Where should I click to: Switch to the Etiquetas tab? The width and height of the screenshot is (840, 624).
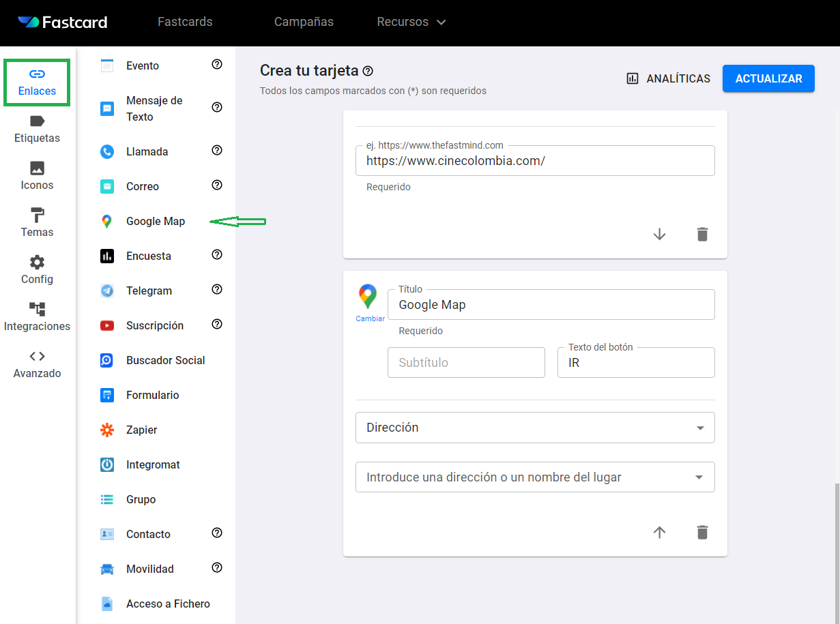coord(37,129)
